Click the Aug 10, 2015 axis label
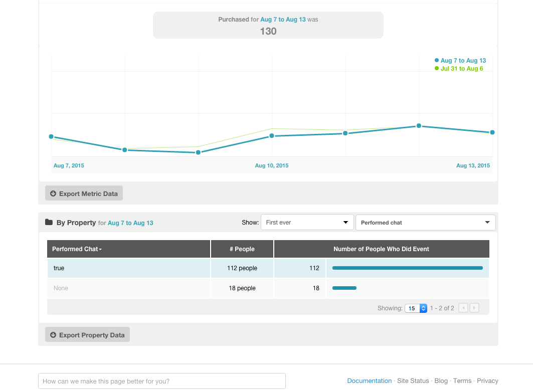Image resolution: width=533 pixels, height=392 pixels. coord(272,165)
